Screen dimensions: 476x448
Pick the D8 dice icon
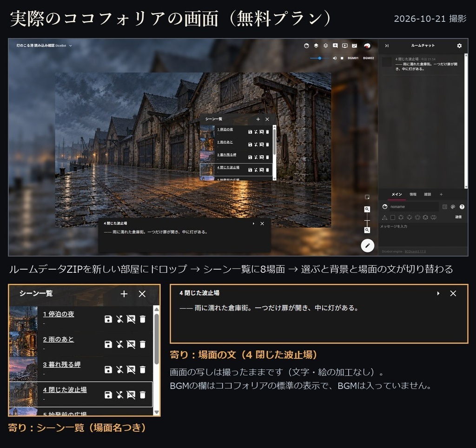click(x=401, y=217)
